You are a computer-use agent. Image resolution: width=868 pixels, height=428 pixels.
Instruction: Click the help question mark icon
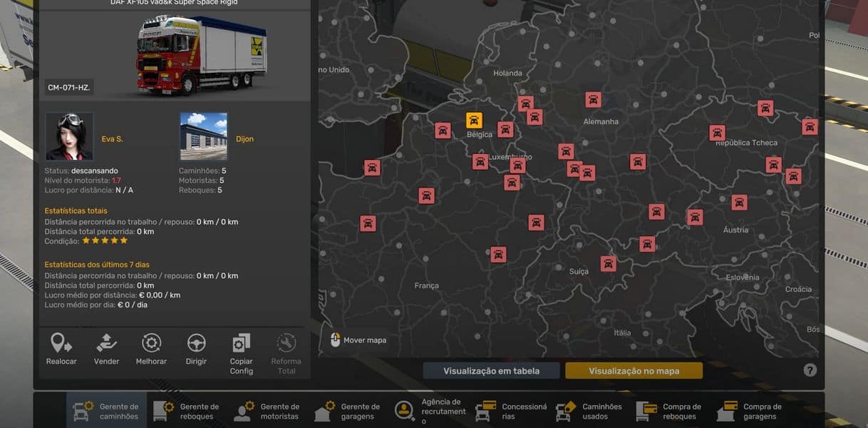pos(810,370)
